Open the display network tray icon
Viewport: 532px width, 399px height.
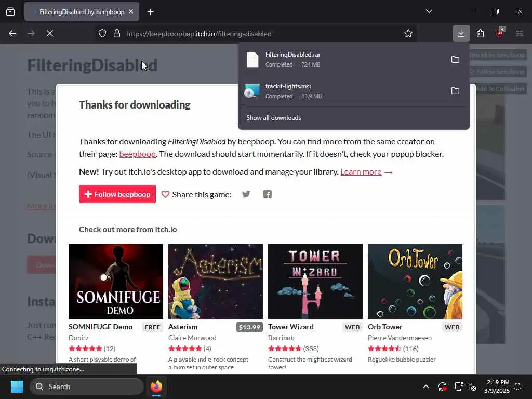[459, 387]
